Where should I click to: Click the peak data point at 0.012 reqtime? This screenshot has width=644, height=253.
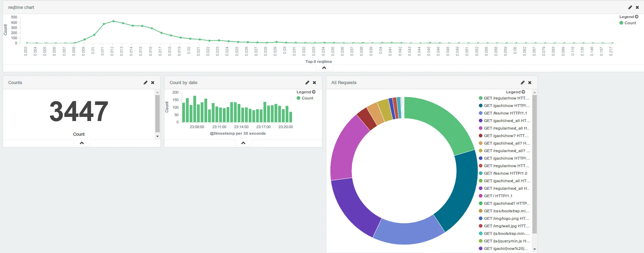point(113,21)
